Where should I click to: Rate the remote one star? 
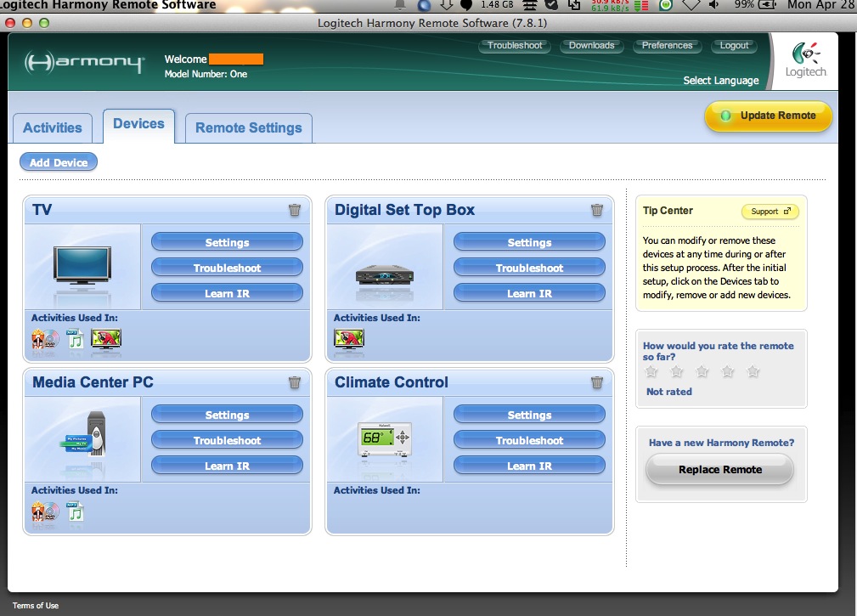pos(651,371)
